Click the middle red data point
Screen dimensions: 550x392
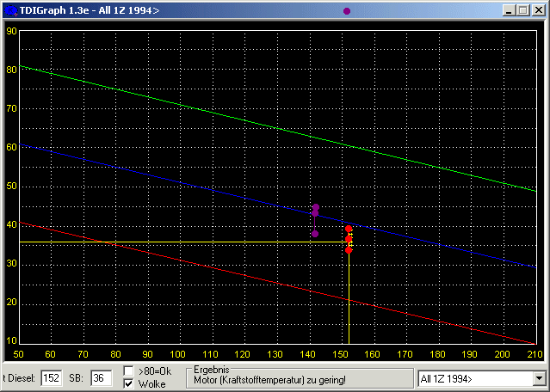pyautogui.click(x=349, y=239)
